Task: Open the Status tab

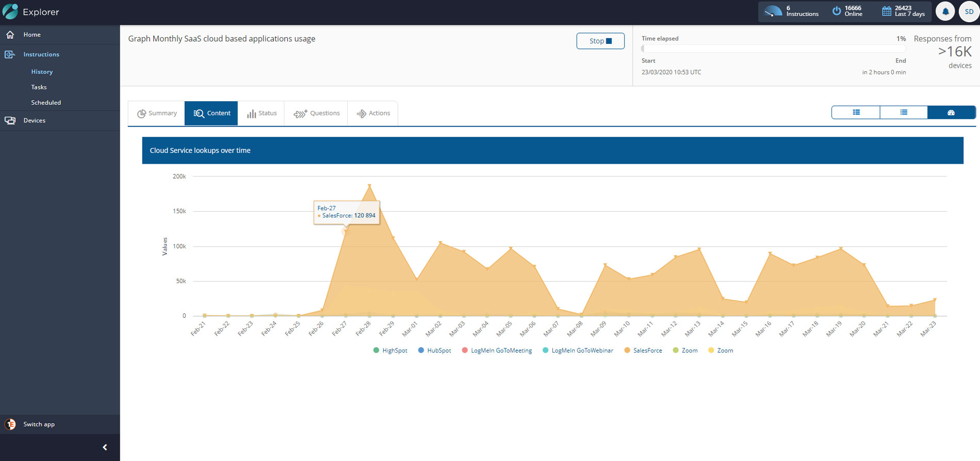Action: [261, 114]
